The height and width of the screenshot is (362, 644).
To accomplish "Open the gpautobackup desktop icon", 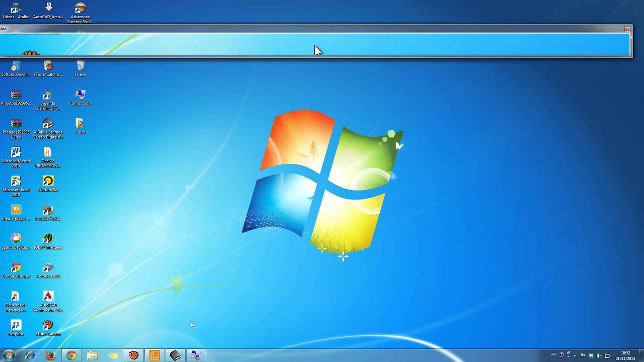I will tap(16, 241).
